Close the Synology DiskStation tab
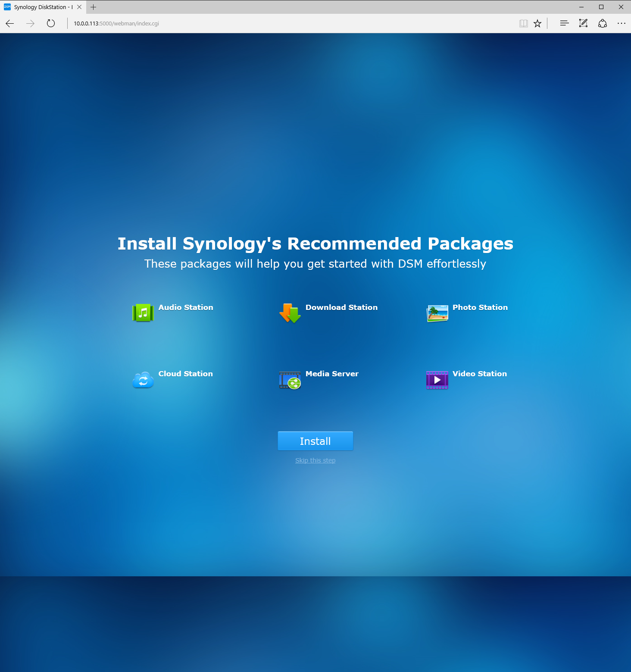631x672 pixels. coord(79,7)
